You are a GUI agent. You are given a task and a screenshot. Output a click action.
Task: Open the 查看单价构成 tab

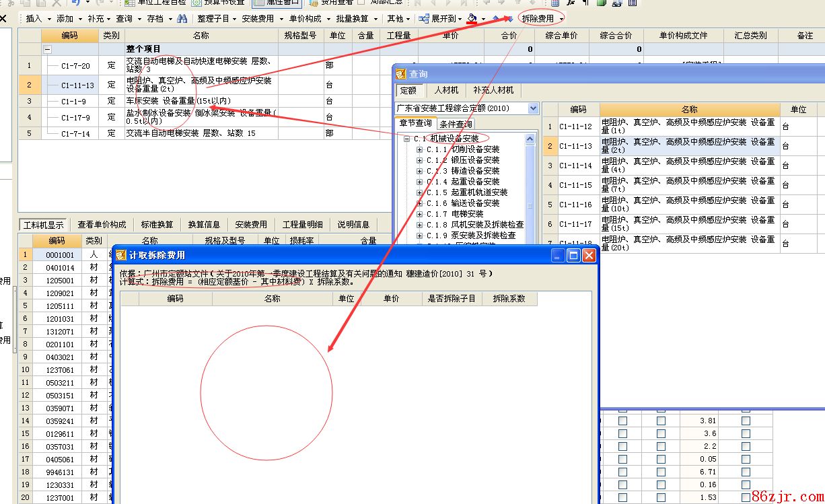point(102,225)
